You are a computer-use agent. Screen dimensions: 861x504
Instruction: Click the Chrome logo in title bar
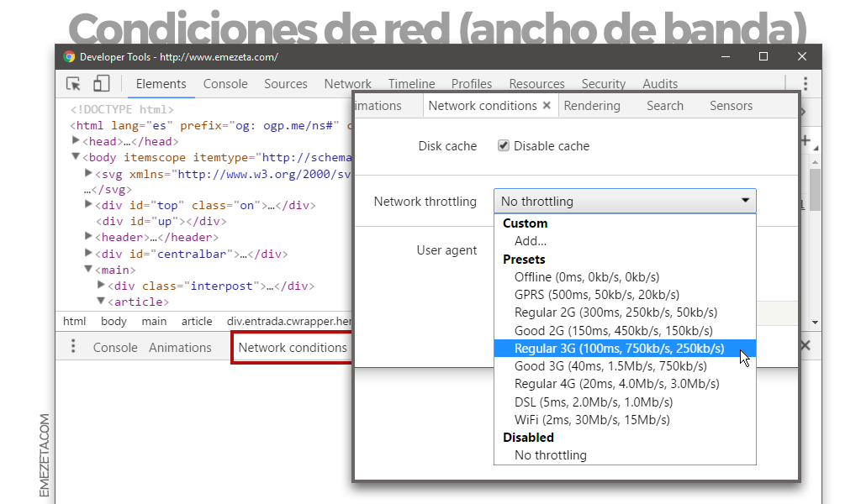(x=69, y=57)
